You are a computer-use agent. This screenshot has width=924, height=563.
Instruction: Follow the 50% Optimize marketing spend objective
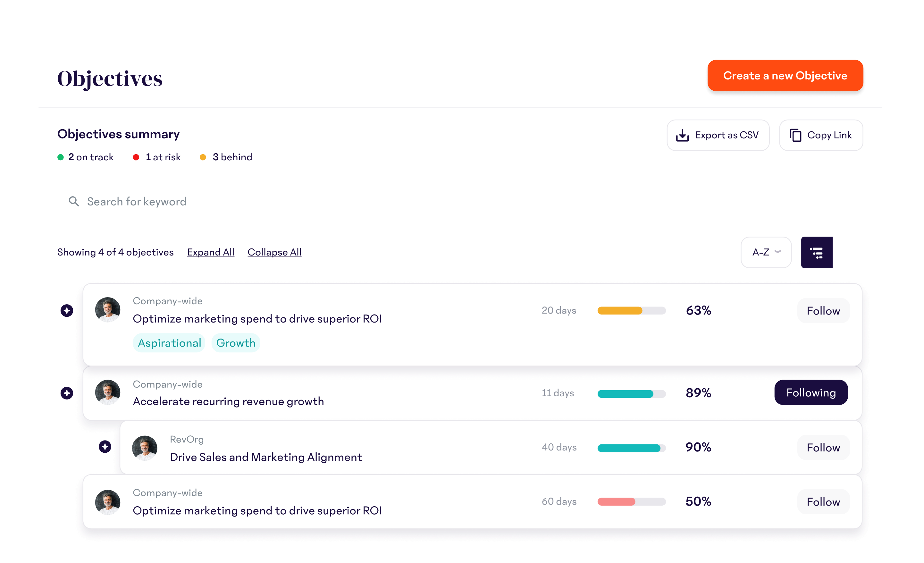823,502
